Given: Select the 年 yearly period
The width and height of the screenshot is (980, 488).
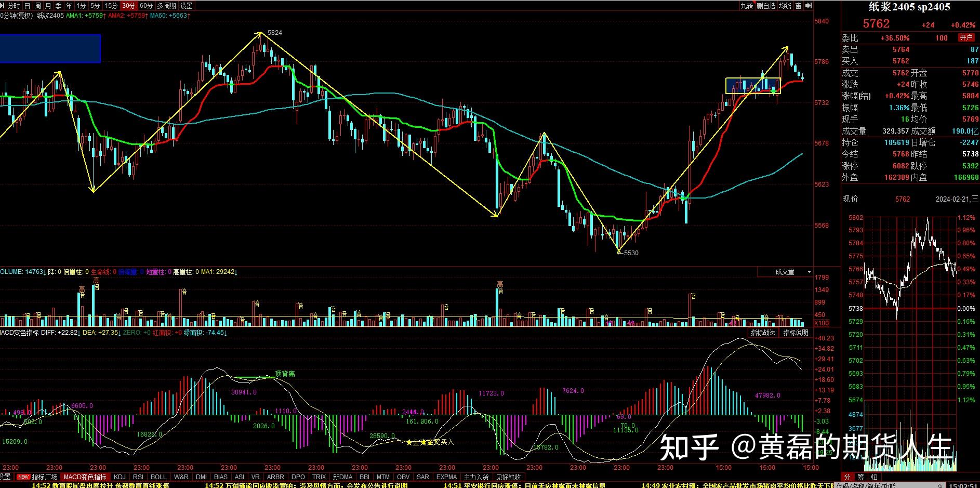Looking at the screenshot, I should (69, 6).
